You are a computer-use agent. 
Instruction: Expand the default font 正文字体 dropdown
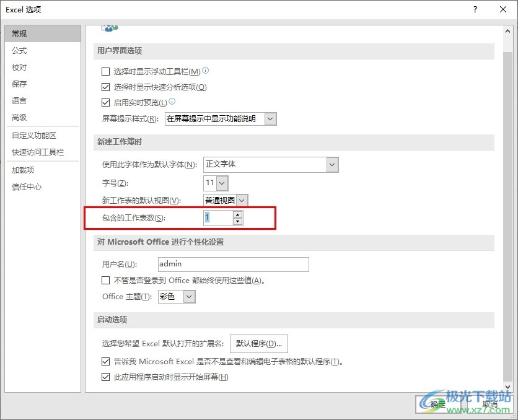pyautogui.click(x=333, y=165)
